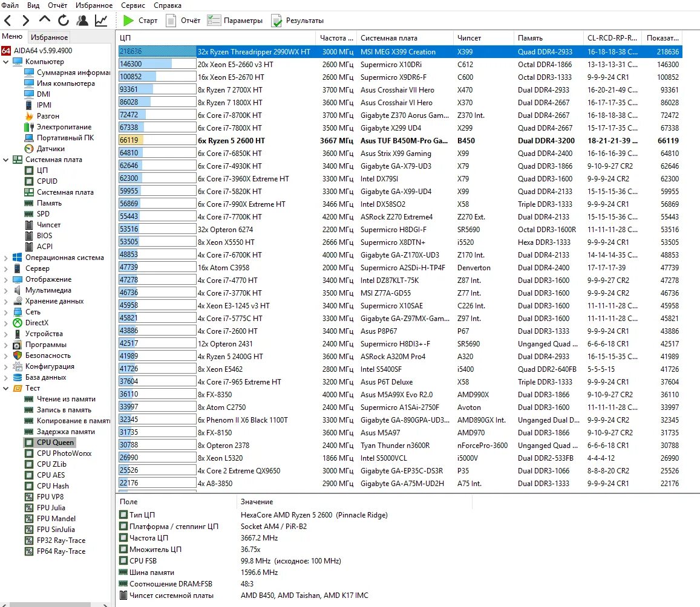Image resolution: width=700 pixels, height=607 pixels.
Task: Click the CPU PhotoWorxx test icon
Action: 29,453
